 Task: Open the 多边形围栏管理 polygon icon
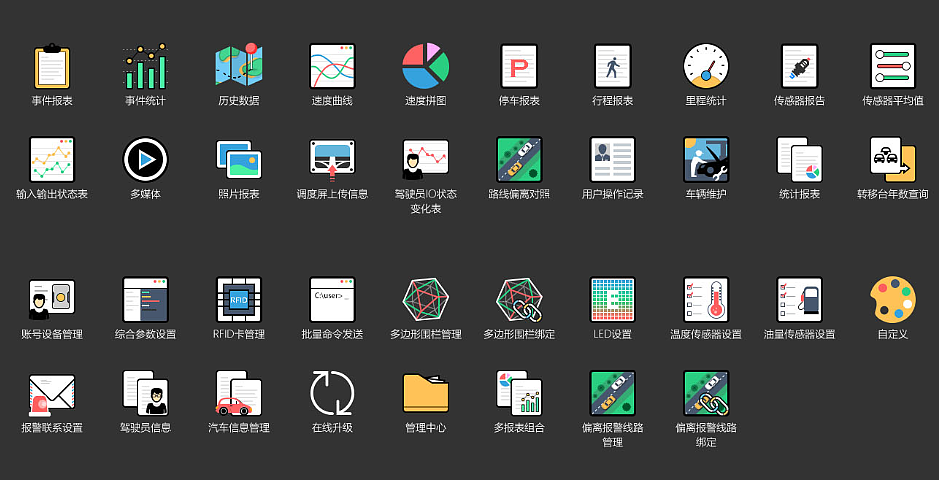click(426, 299)
